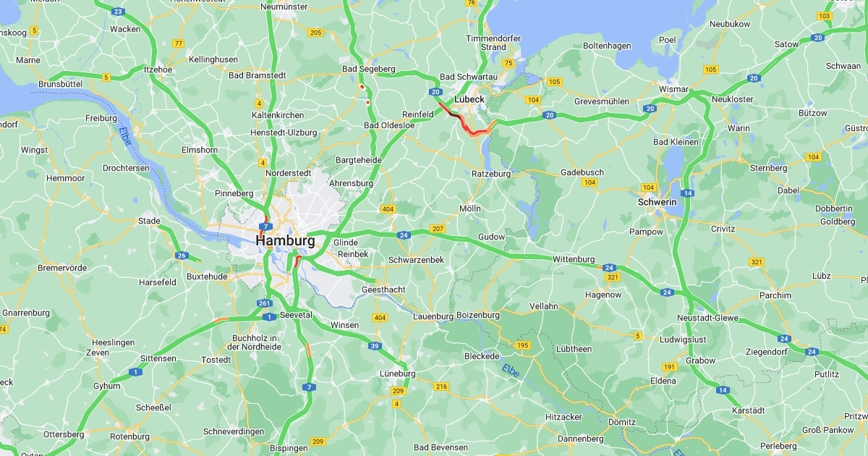Image resolution: width=868 pixels, height=456 pixels.
Task: Click the Hamburg city label
Action: (x=285, y=240)
